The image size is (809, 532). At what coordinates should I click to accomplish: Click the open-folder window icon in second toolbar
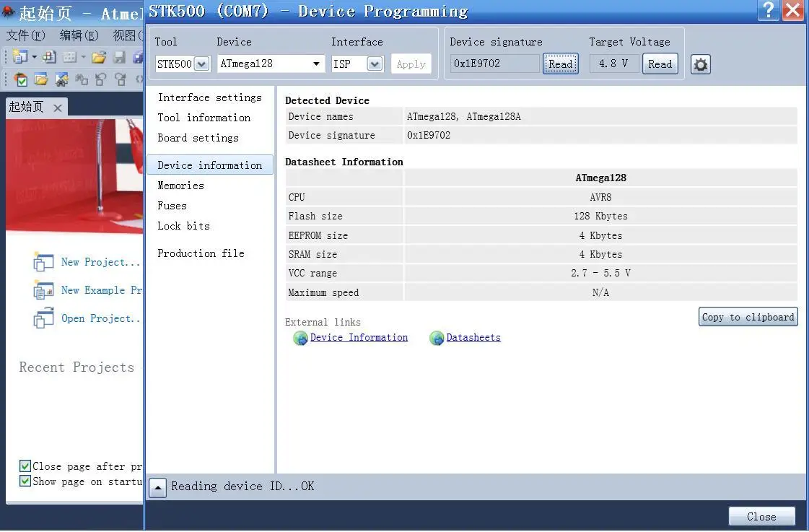[x=41, y=79]
